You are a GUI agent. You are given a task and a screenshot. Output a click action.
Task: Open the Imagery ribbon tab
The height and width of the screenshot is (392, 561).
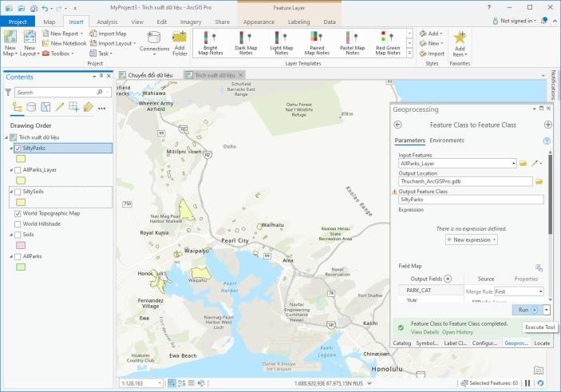point(191,22)
